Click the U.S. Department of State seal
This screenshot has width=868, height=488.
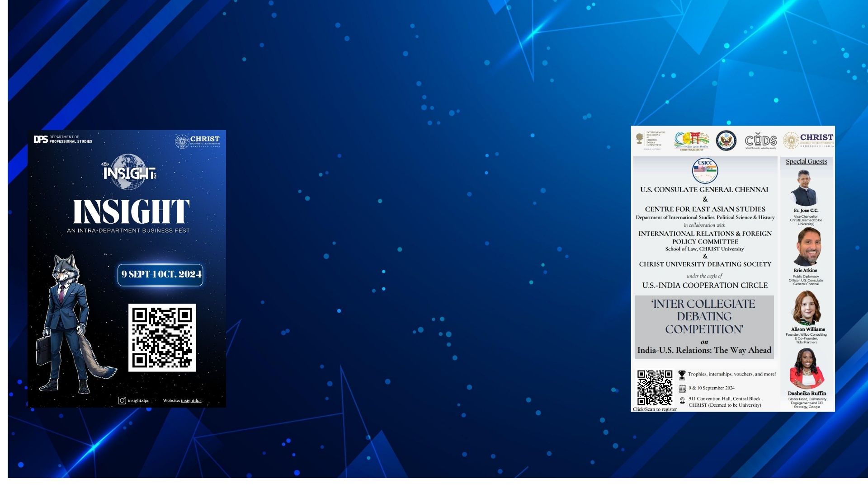(x=726, y=141)
